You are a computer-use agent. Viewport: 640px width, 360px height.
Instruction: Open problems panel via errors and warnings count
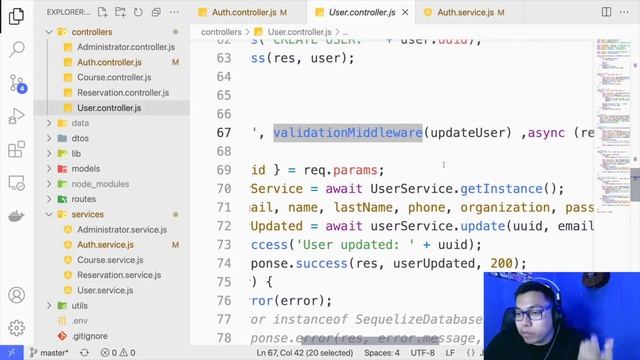pos(118,352)
